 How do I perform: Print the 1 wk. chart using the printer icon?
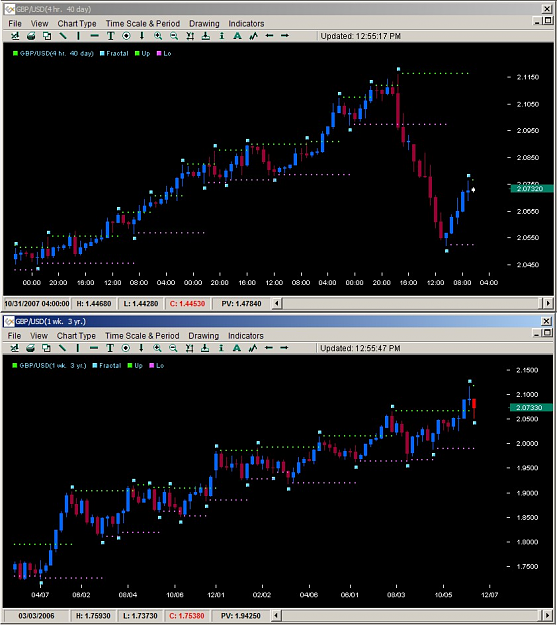coord(31,348)
